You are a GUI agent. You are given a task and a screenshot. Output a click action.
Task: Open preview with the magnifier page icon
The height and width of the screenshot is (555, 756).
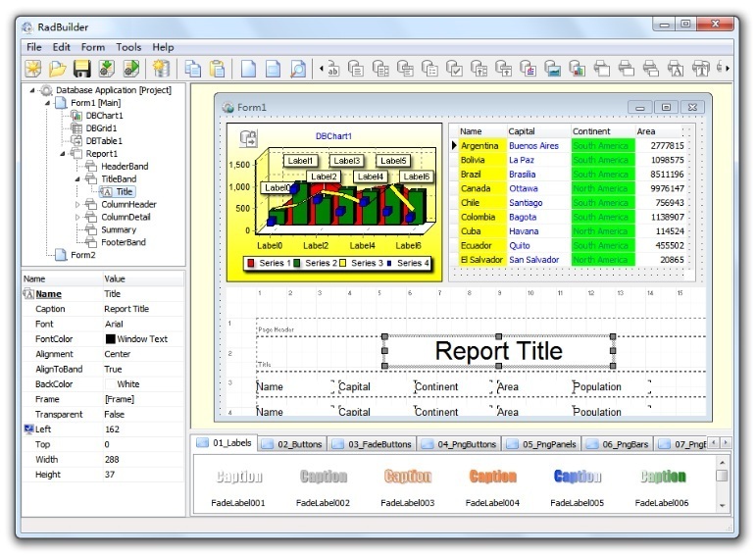[297, 69]
